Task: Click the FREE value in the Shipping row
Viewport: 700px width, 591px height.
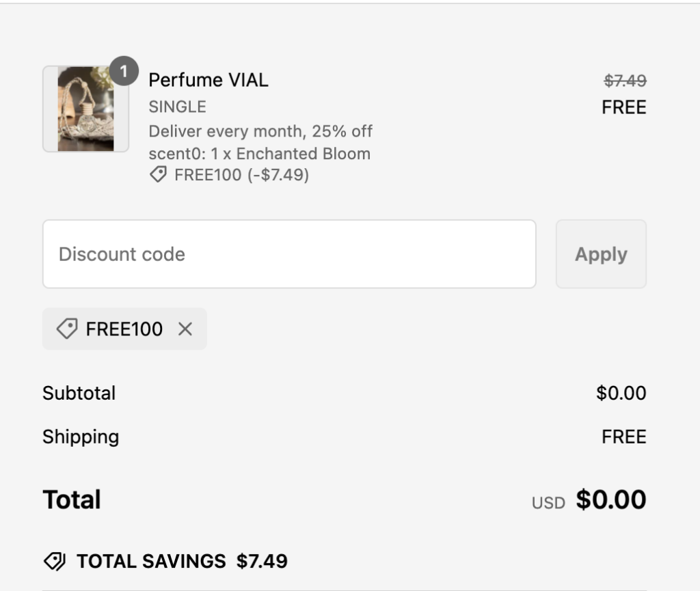Action: 623,437
